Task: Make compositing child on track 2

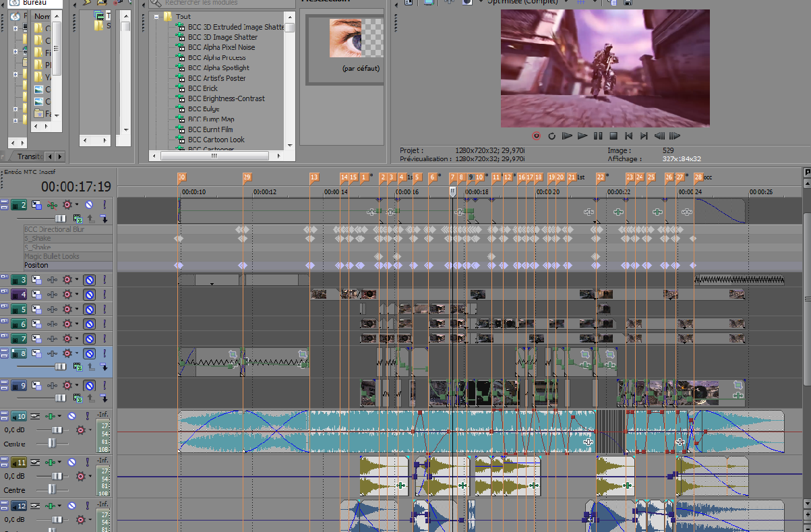Action: pos(104,218)
